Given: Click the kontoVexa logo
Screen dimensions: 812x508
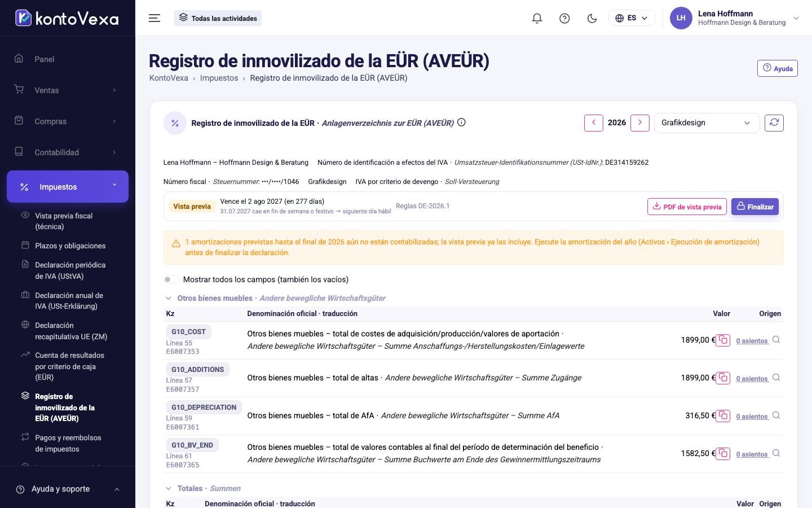Looking at the screenshot, I should [67, 18].
